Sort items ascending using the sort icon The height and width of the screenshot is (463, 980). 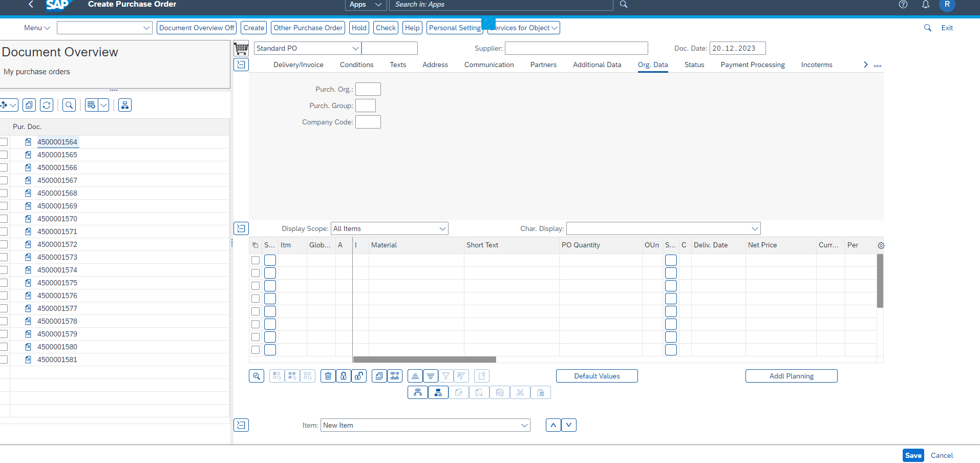[415, 375]
